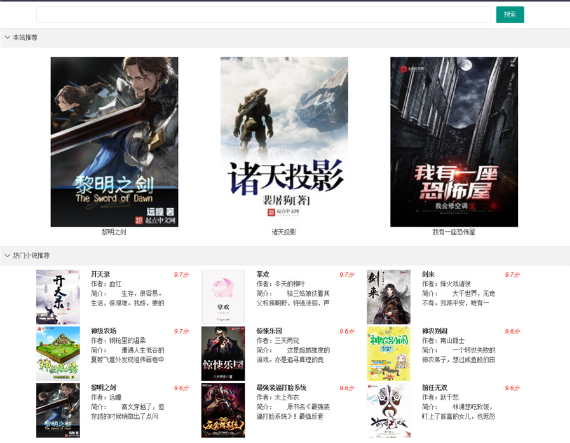Focus the novel search input field
This screenshot has width=570, height=443.
[x=263, y=15]
